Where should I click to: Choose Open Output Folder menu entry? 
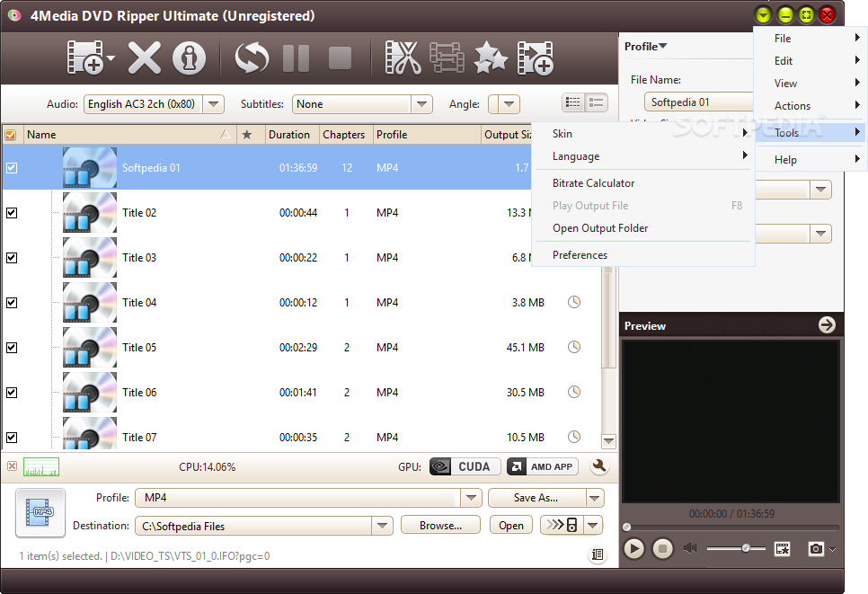643,227
